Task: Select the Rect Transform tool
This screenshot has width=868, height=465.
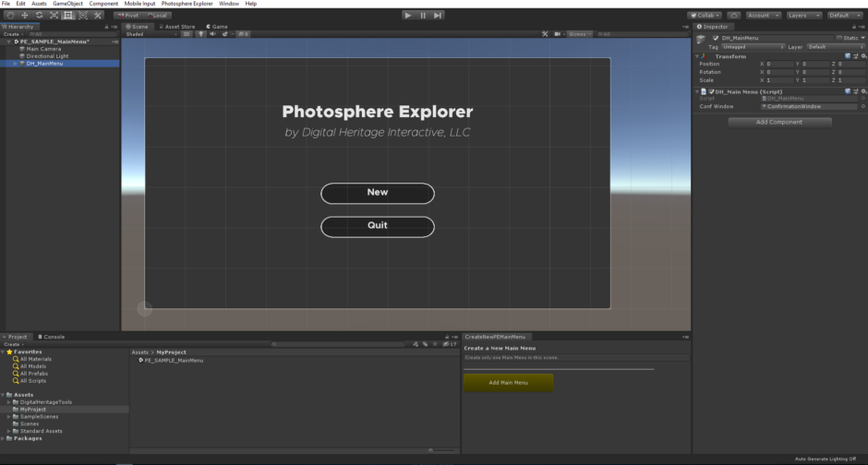Action: tap(68, 16)
